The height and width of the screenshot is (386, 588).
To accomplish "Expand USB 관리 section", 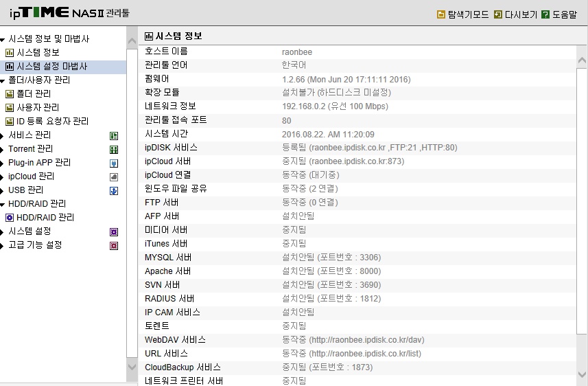I will point(2,190).
